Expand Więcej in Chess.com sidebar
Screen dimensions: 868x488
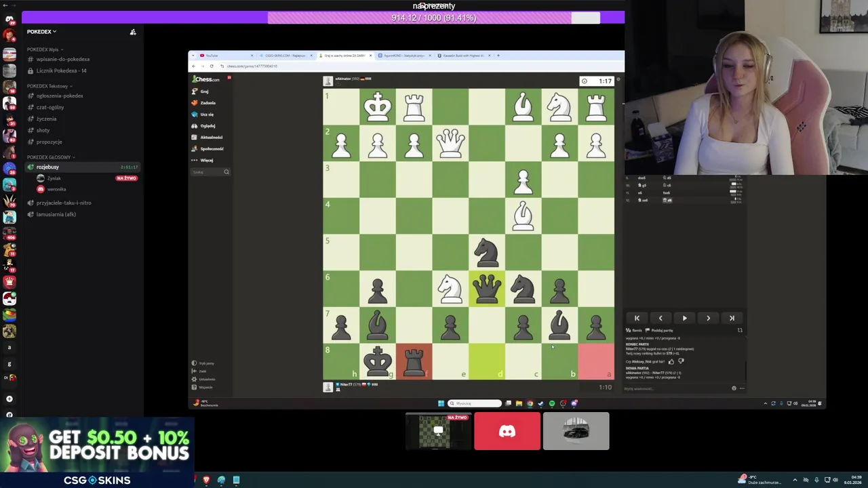203,161
